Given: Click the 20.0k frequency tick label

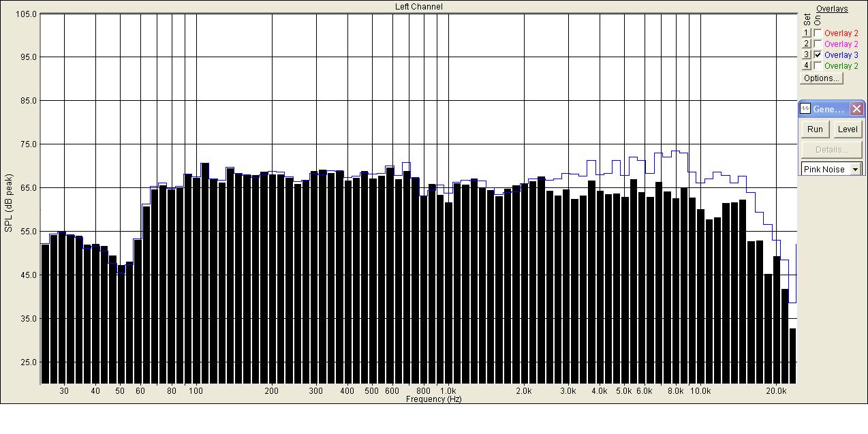Looking at the screenshot, I should [x=777, y=391].
